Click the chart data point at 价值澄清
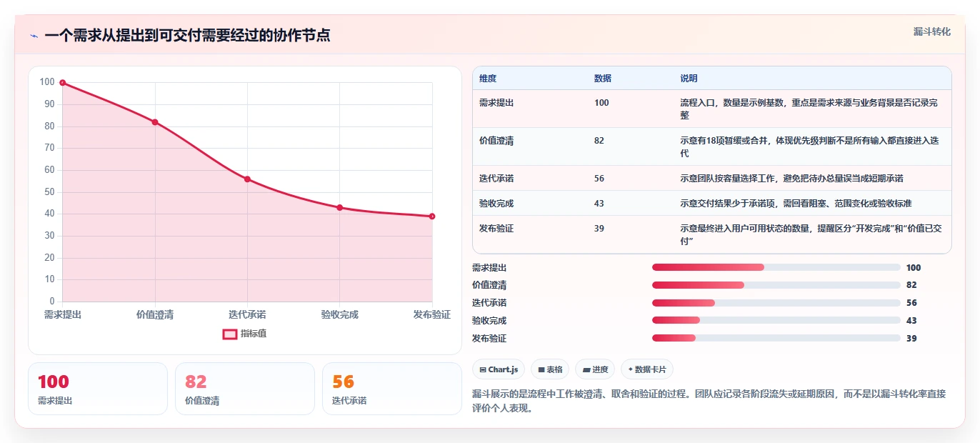The image size is (980, 443). coord(155,122)
